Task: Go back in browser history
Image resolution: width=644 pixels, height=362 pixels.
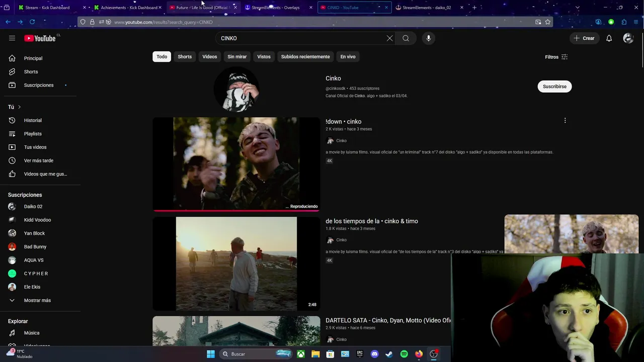Action: click(x=8, y=22)
